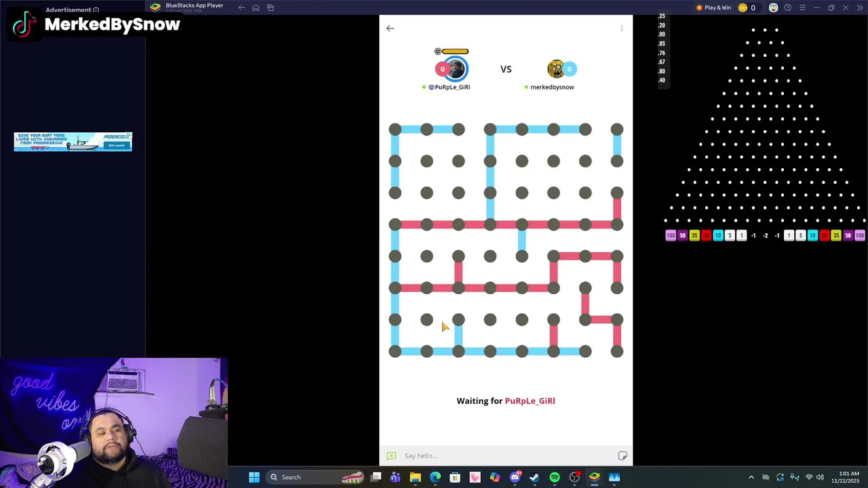This screenshot has width=868, height=488.
Task: Click the purple '100' plinko slot on right end
Action: click(x=860, y=235)
